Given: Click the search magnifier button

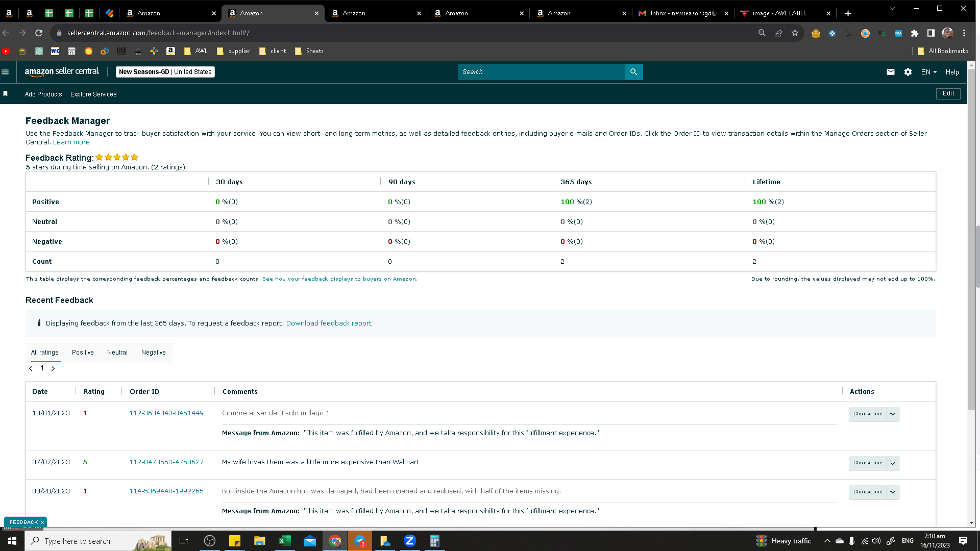Looking at the screenshot, I should pos(633,72).
